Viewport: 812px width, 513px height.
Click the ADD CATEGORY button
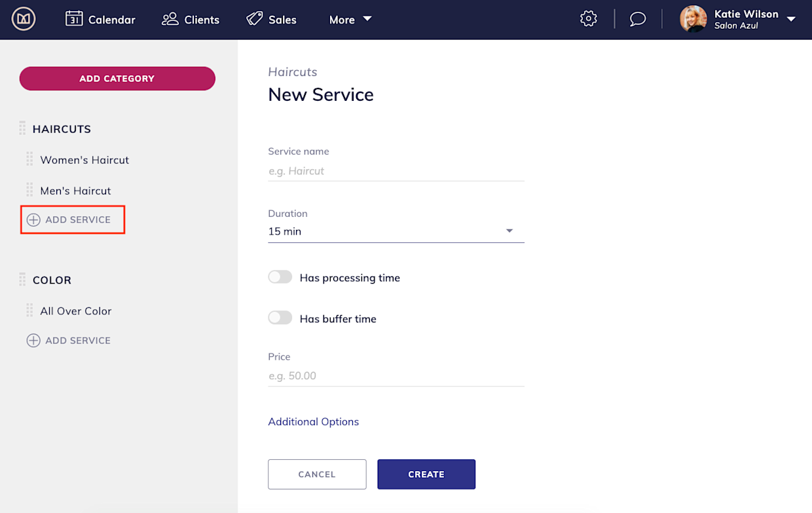coord(117,78)
